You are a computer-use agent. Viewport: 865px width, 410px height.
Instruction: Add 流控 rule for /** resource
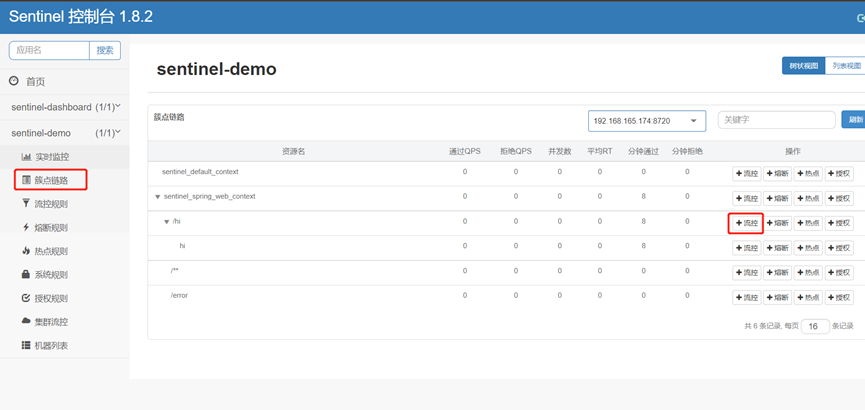(747, 272)
